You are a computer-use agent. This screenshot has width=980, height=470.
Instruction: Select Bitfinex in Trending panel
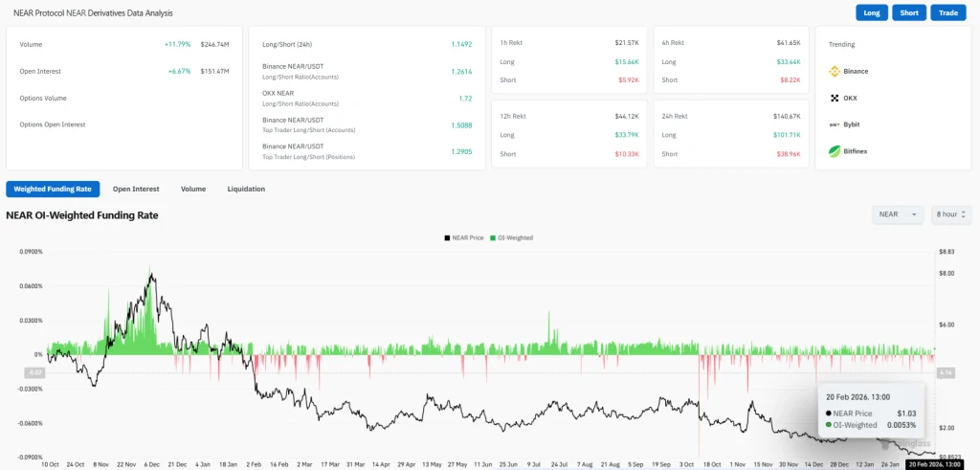coord(848,151)
